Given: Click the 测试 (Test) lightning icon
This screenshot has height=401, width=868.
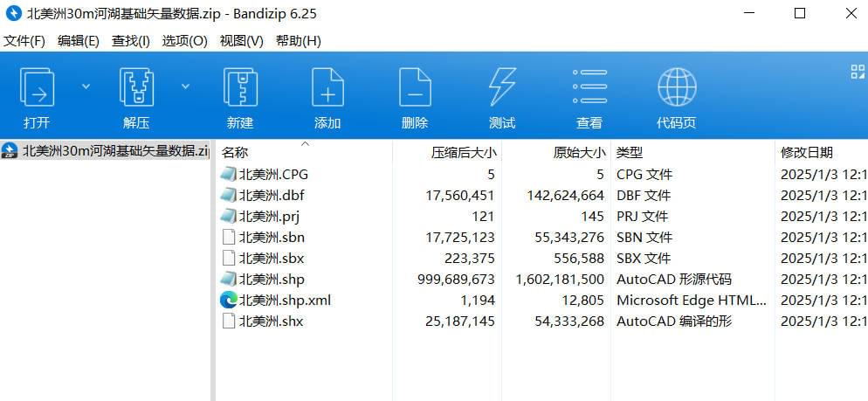Looking at the screenshot, I should [502, 87].
